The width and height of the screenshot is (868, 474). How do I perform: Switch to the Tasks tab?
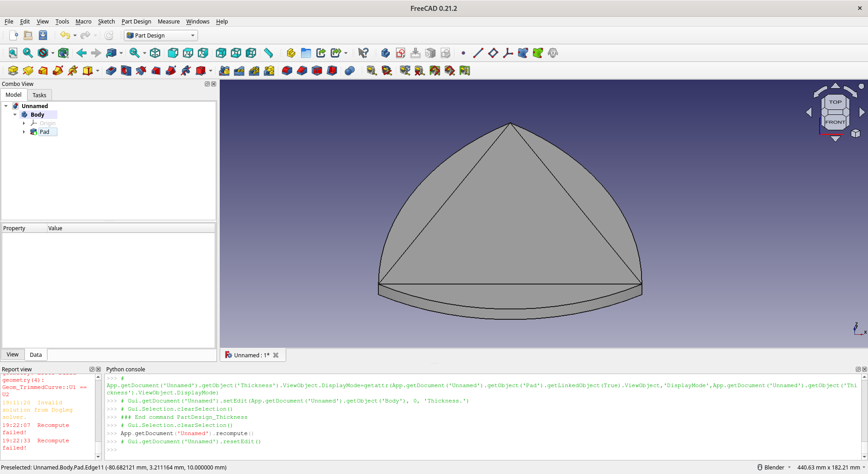pyautogui.click(x=39, y=95)
